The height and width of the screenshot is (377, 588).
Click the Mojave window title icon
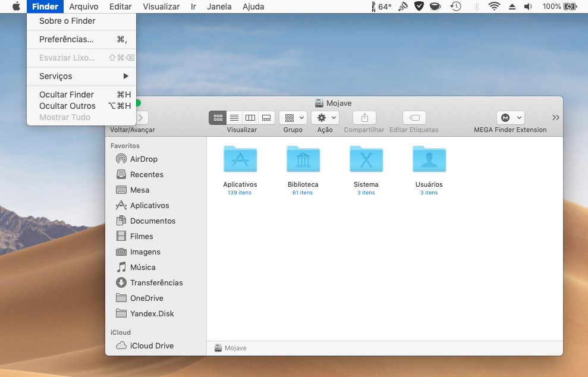(x=319, y=103)
